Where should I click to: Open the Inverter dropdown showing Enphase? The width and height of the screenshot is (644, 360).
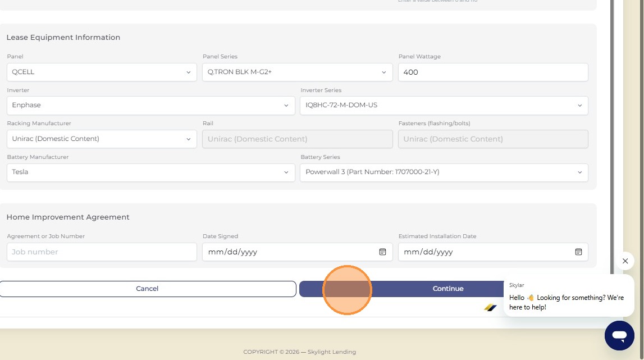tap(150, 105)
